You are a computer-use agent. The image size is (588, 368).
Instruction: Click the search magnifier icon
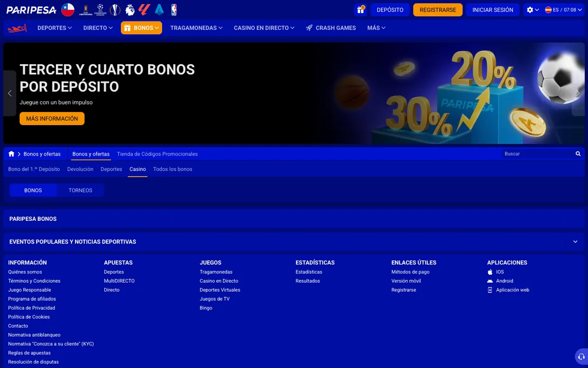[x=578, y=154]
